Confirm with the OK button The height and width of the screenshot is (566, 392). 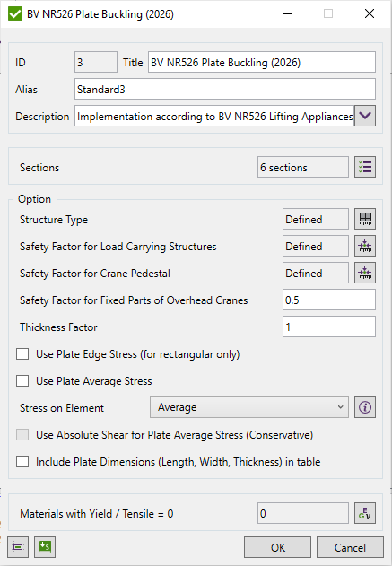tap(277, 547)
